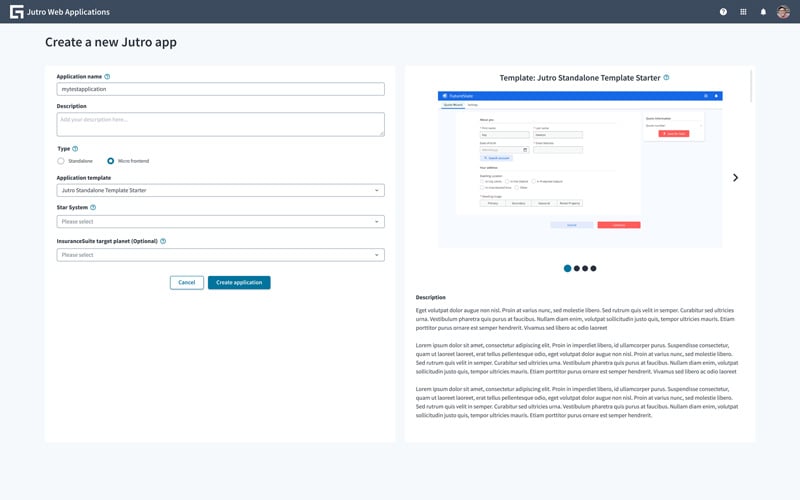Click the 'Create a new Jutro app' heading
The image size is (800, 500).
pos(111,42)
